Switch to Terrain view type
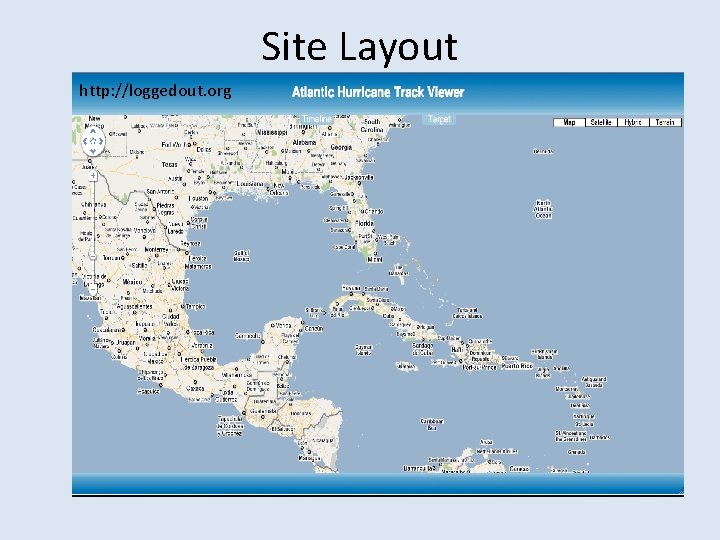Screen dimensions: 720x540 point(665,122)
